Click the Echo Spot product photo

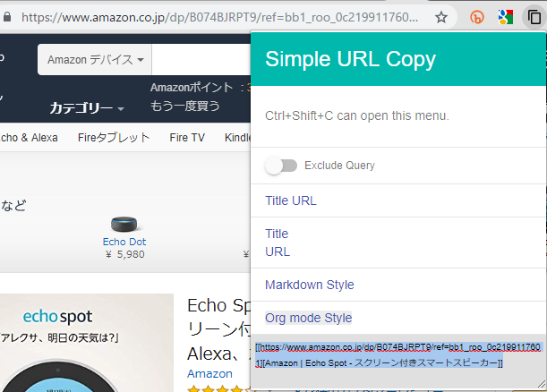(87, 343)
